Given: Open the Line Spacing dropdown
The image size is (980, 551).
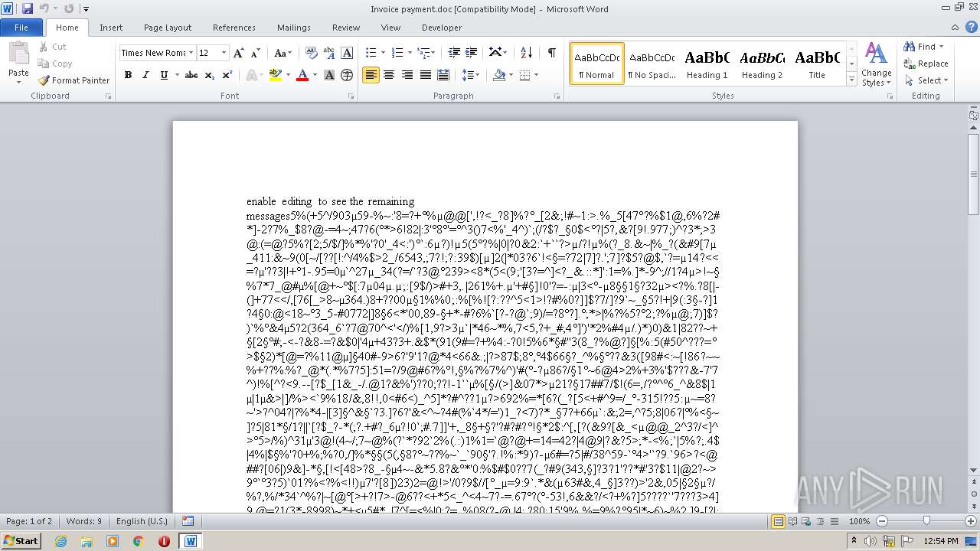Looking at the screenshot, I should tap(471, 75).
